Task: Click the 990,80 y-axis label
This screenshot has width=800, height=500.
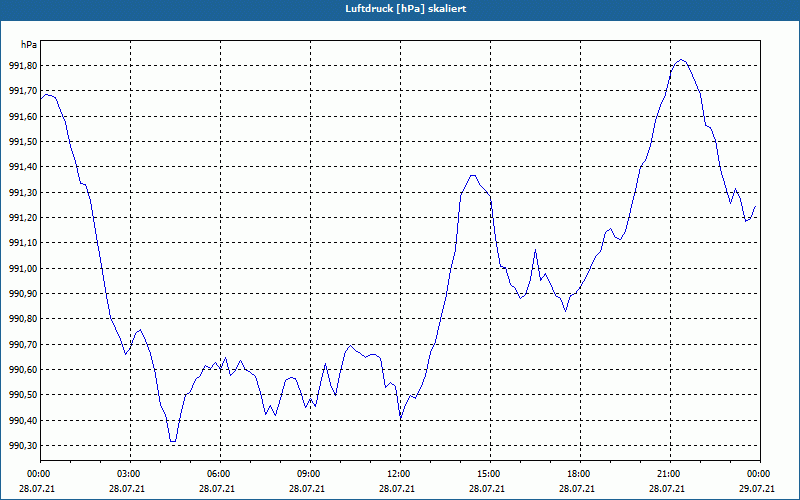Action: tap(23, 319)
